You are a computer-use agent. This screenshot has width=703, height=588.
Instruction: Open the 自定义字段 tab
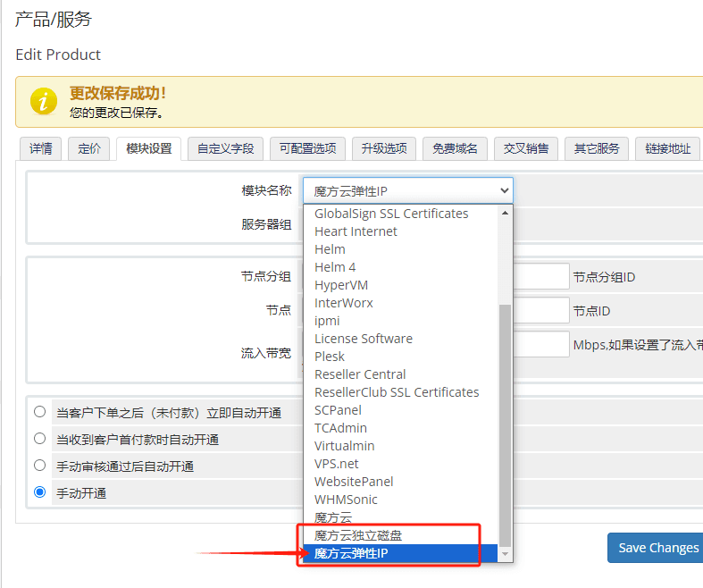tap(225, 148)
